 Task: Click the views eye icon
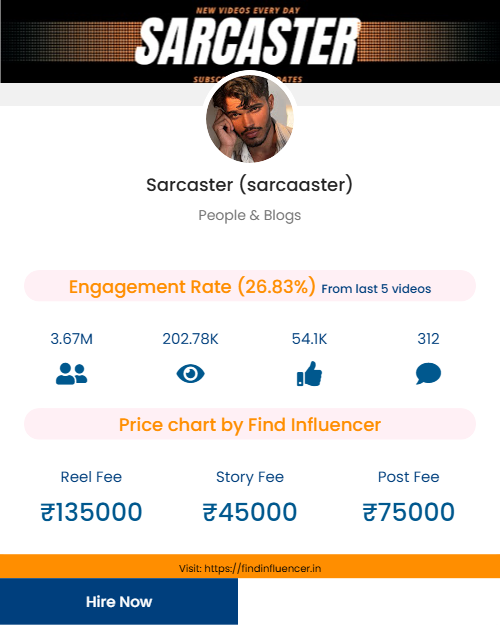pos(190,374)
